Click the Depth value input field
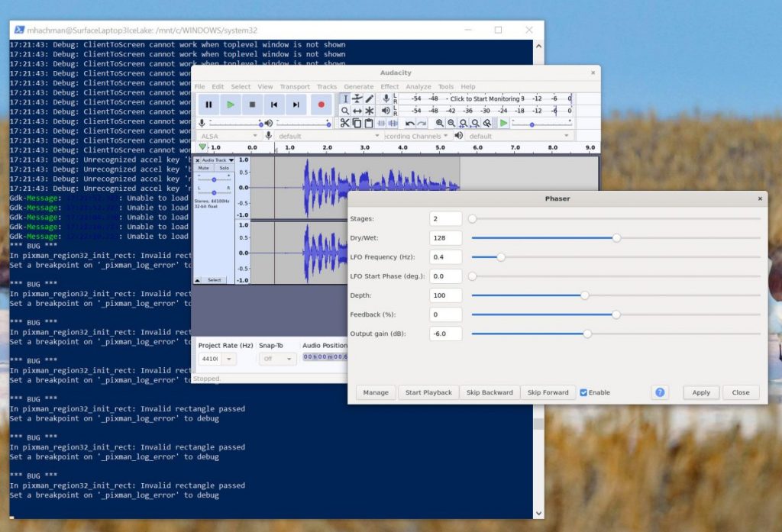The image size is (782, 532). (445, 295)
